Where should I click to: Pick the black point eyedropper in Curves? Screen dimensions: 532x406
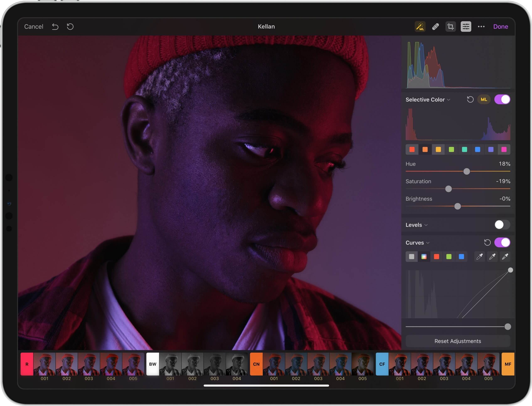click(x=479, y=256)
